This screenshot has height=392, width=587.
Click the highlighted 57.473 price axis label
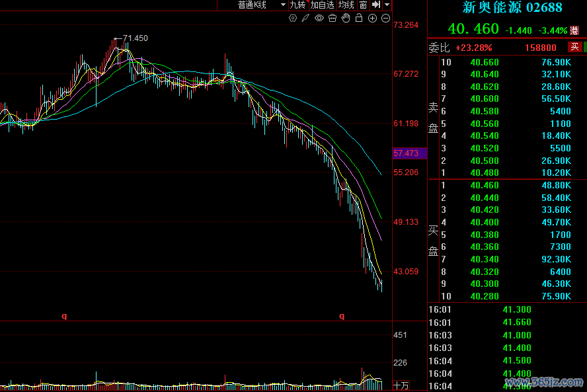click(x=410, y=153)
